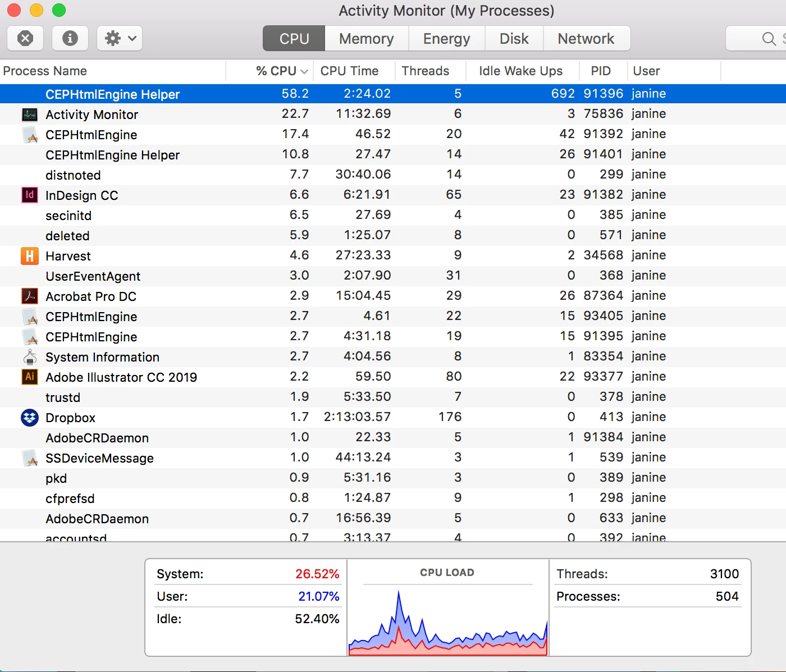Click the Adobe Illustrator CC 2019 icon
The image size is (786, 672).
(30, 377)
